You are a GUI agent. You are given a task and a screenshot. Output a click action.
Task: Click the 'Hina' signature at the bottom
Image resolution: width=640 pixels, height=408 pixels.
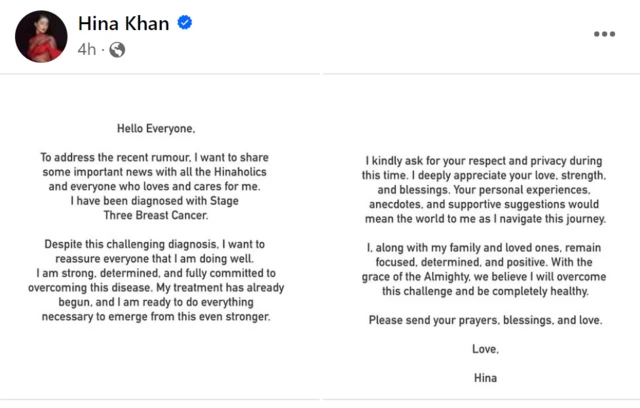pyautogui.click(x=485, y=378)
